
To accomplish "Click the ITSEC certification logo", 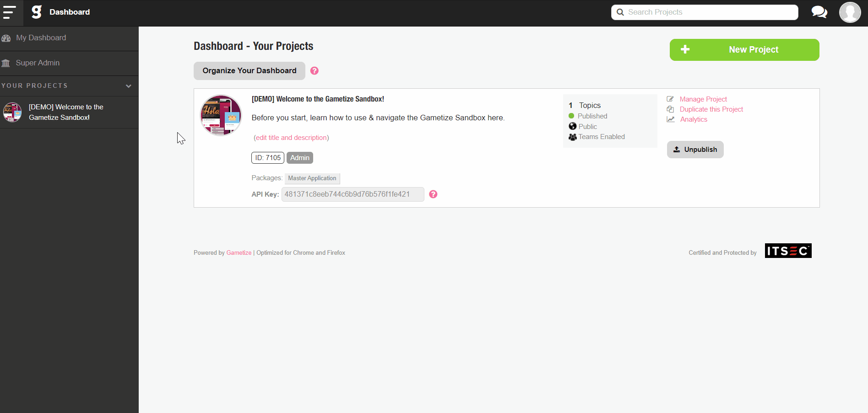I will coord(788,251).
